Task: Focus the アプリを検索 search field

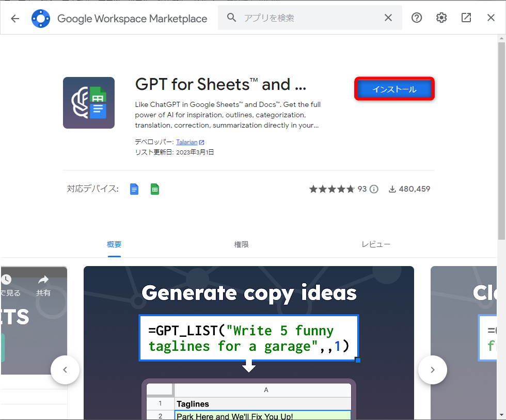Action: 310,18
